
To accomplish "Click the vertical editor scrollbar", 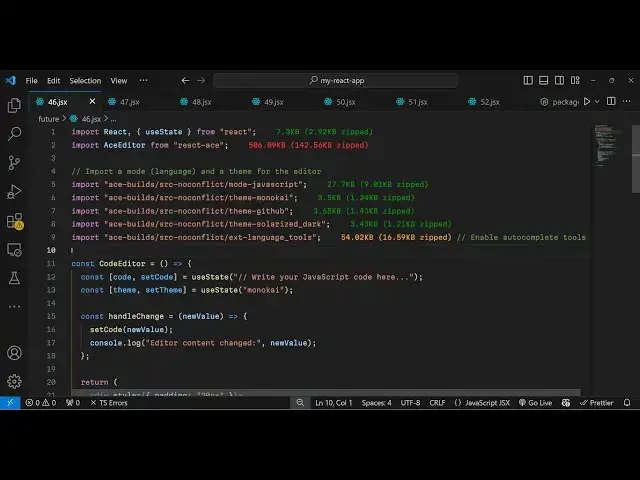I will pos(636,159).
